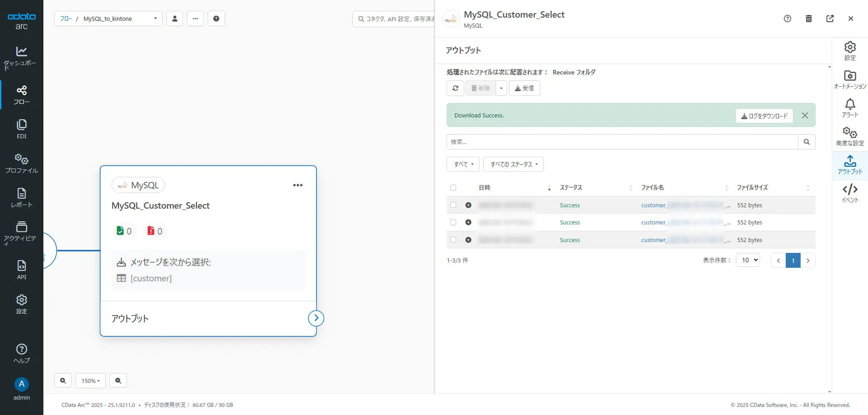Open the Dashboard section in sidebar
Image resolution: width=868 pixels, height=415 pixels.
click(21, 58)
